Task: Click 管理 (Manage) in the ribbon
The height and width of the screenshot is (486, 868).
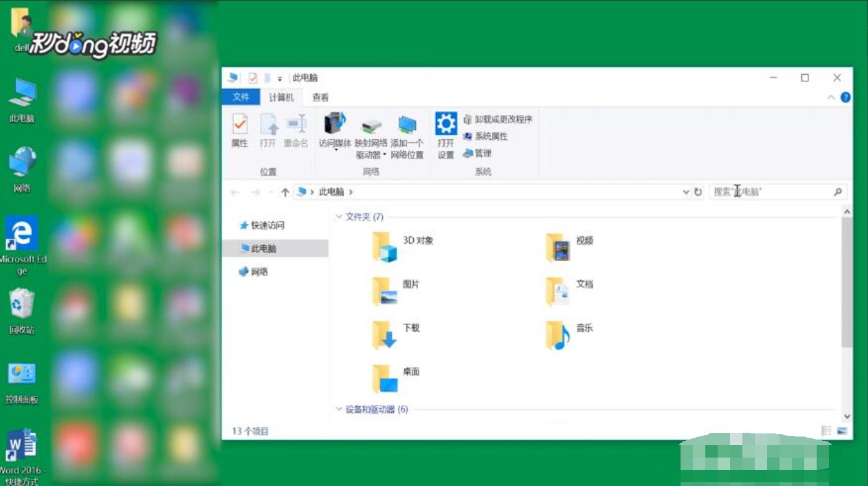Action: click(477, 153)
